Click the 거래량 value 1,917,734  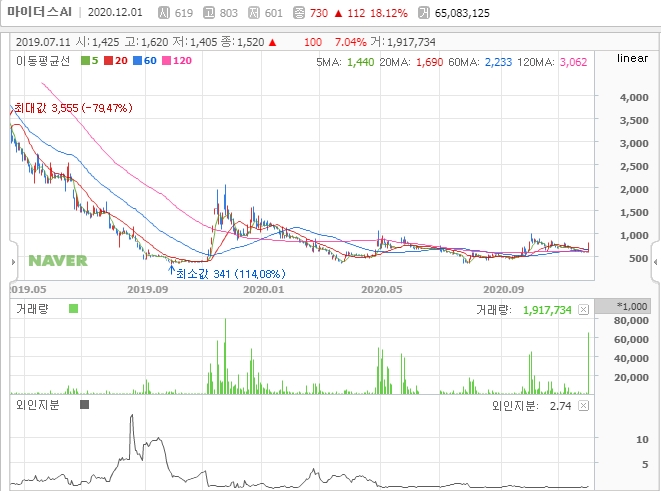click(547, 310)
